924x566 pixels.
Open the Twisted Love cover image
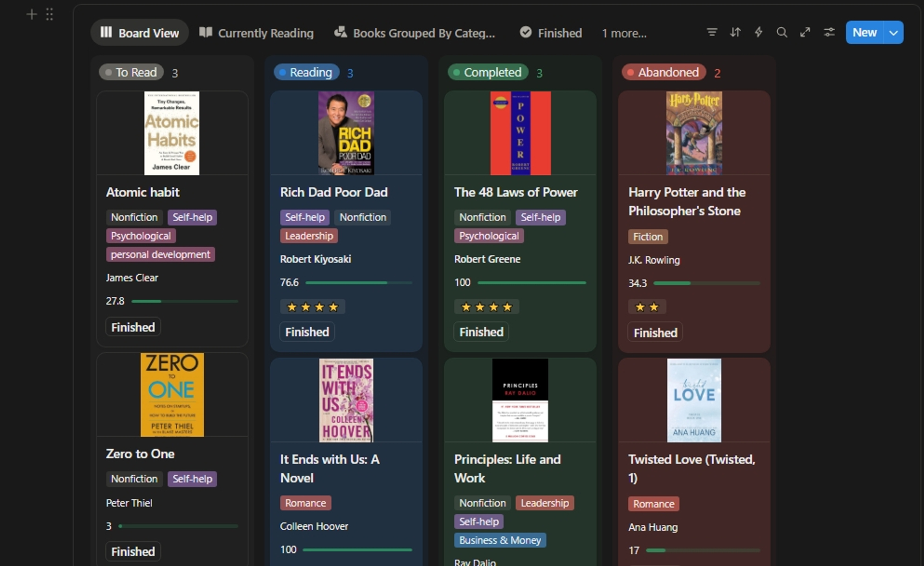tap(694, 400)
